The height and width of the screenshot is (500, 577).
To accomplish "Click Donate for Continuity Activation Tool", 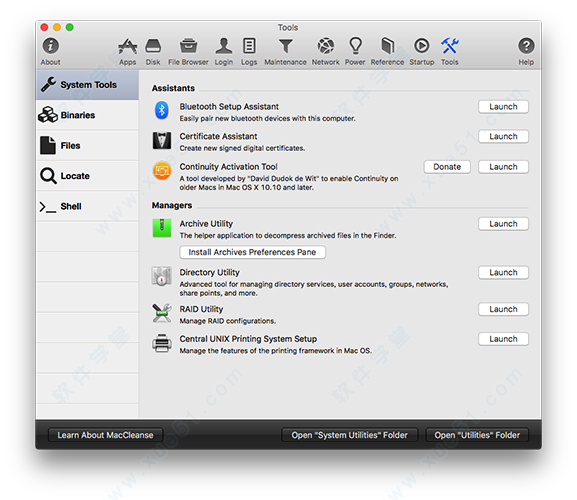I will click(447, 167).
